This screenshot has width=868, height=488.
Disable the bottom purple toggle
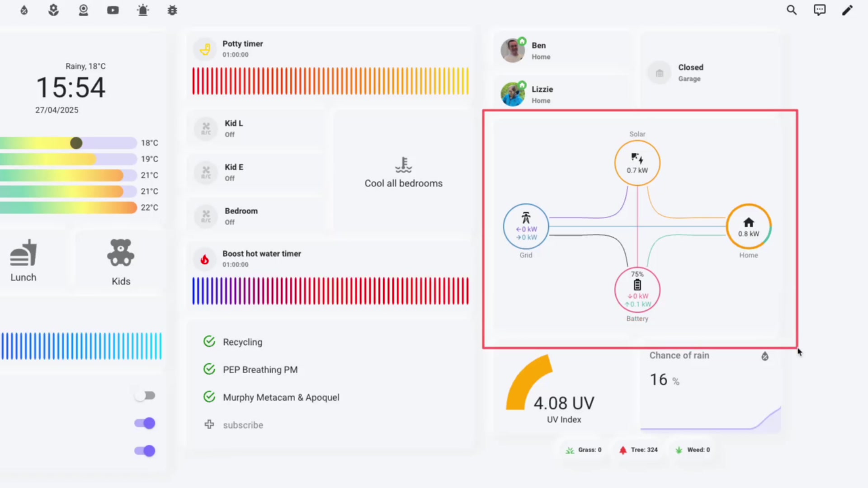pyautogui.click(x=145, y=450)
